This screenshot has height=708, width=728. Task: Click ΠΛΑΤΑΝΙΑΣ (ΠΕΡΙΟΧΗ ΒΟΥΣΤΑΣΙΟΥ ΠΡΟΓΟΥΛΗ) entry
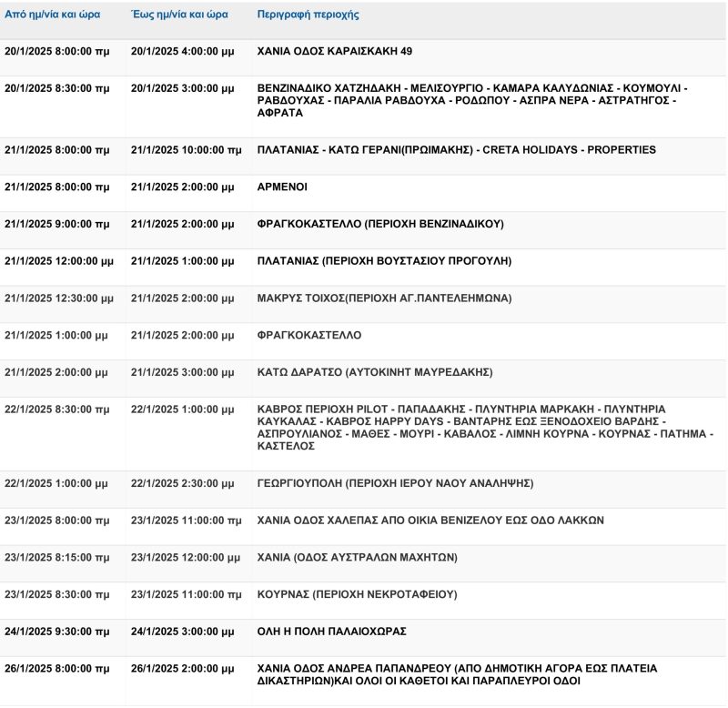click(x=384, y=261)
